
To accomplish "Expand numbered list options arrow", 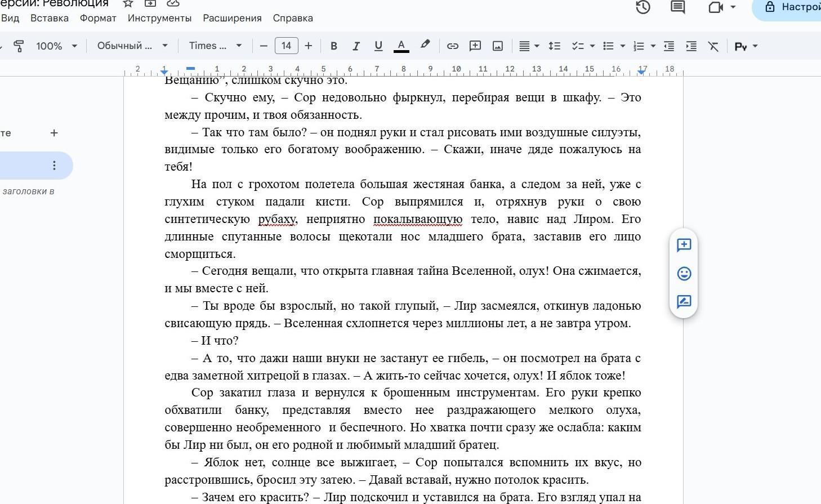I will [x=653, y=46].
